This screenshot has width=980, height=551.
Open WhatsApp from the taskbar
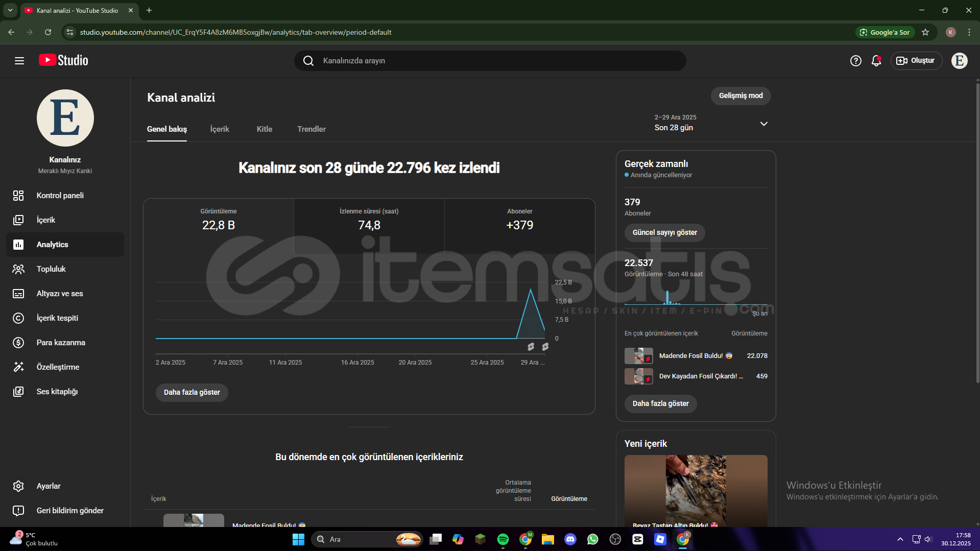[593, 539]
